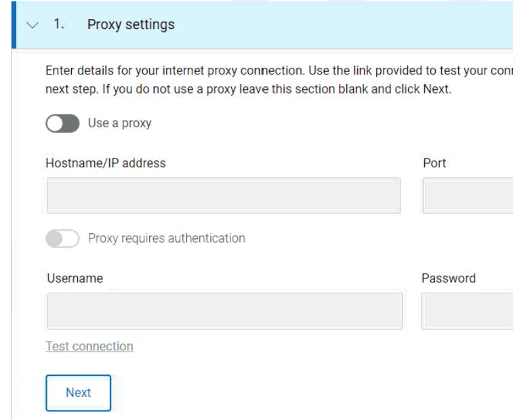Click the "Use a proxy" label text

(119, 123)
